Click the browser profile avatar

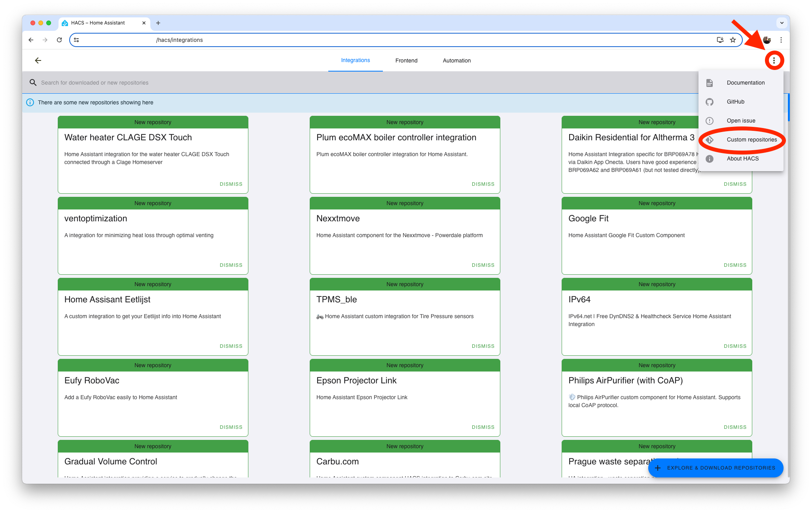coord(767,40)
